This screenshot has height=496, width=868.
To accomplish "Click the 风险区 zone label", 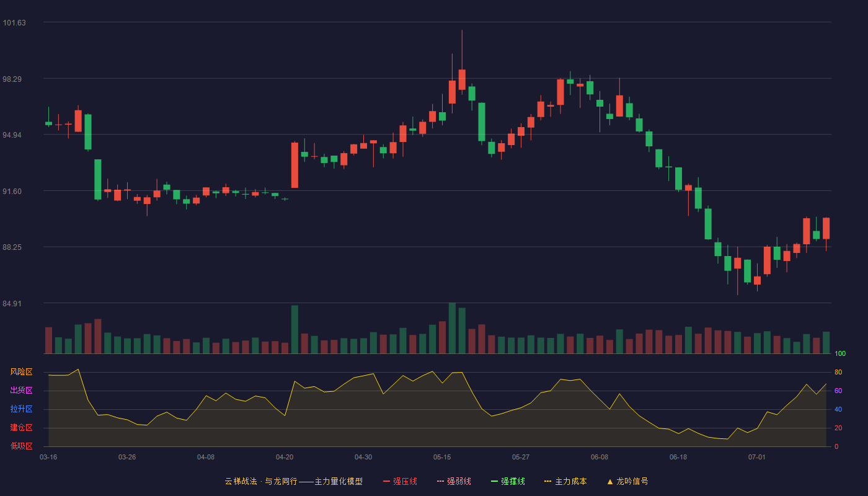I will 21,372.
